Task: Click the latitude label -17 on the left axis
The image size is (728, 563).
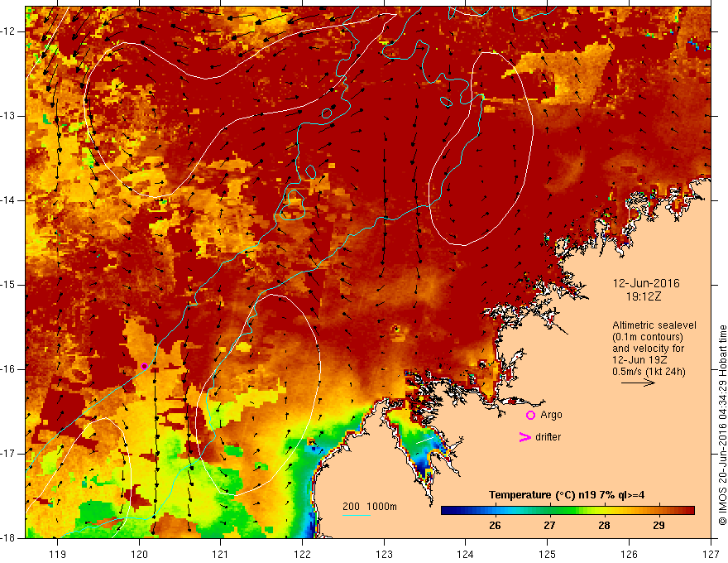Action: (x=8, y=454)
